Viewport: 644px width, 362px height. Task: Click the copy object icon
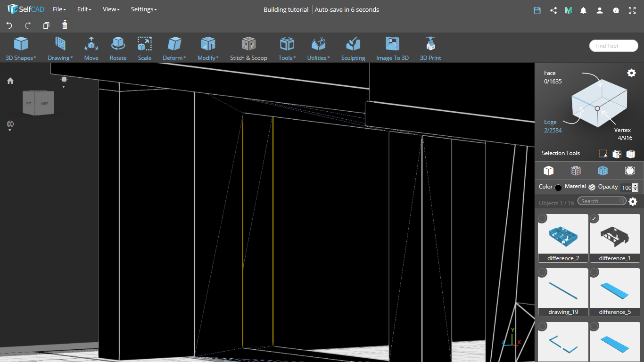pos(46,25)
